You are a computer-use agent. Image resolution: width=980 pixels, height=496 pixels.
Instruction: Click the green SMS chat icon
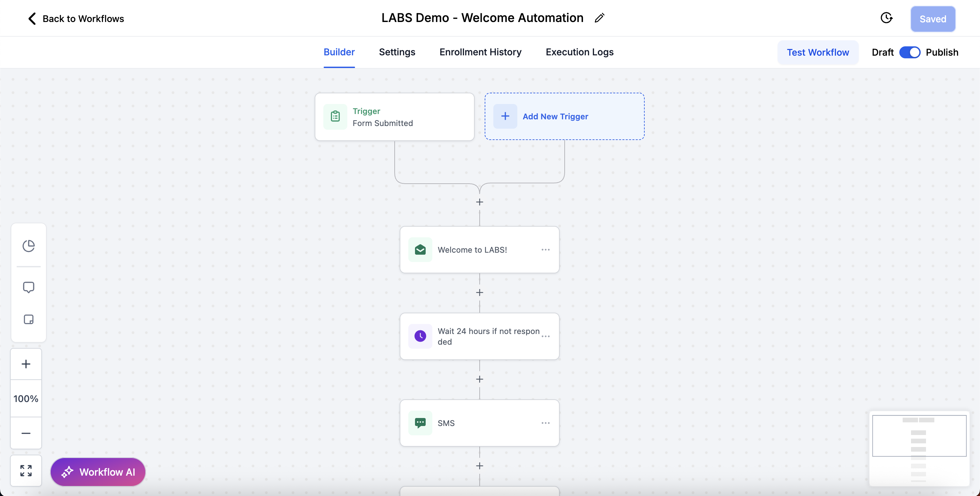pyautogui.click(x=420, y=423)
